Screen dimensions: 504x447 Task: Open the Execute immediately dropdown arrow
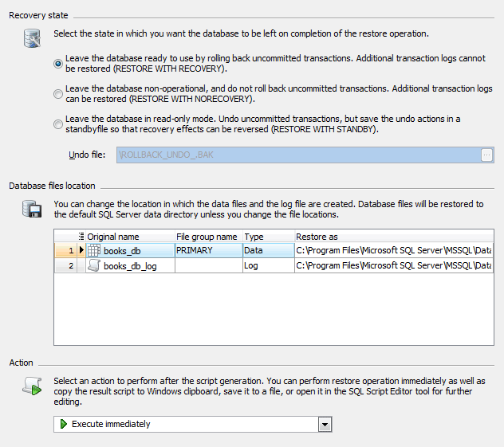coord(324,424)
